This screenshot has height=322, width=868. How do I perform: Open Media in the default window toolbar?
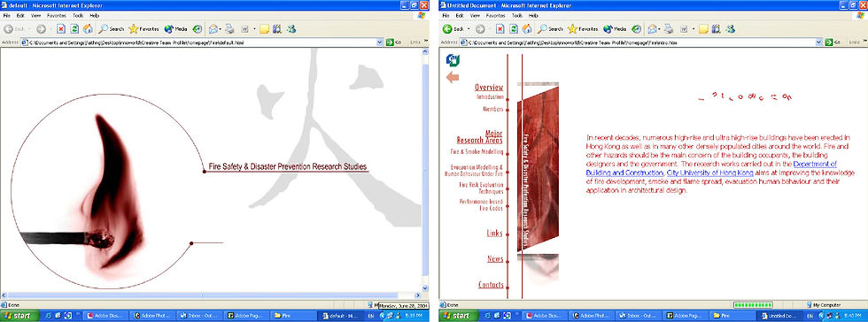point(175,29)
